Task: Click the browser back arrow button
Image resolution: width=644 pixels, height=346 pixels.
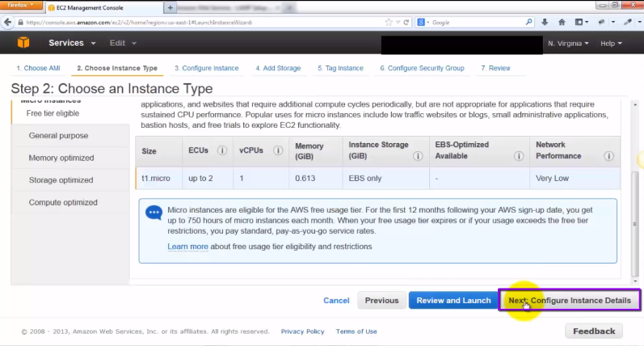Action: [7, 22]
